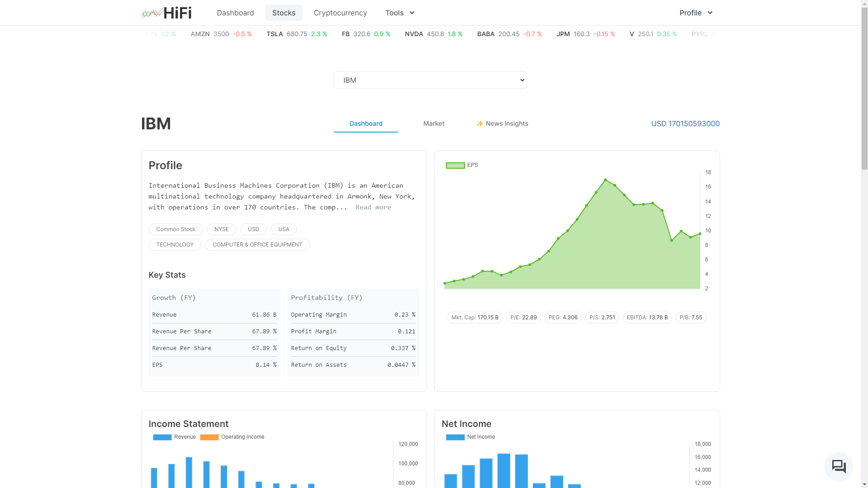Click the P/S 2.751 chip

[602, 317]
